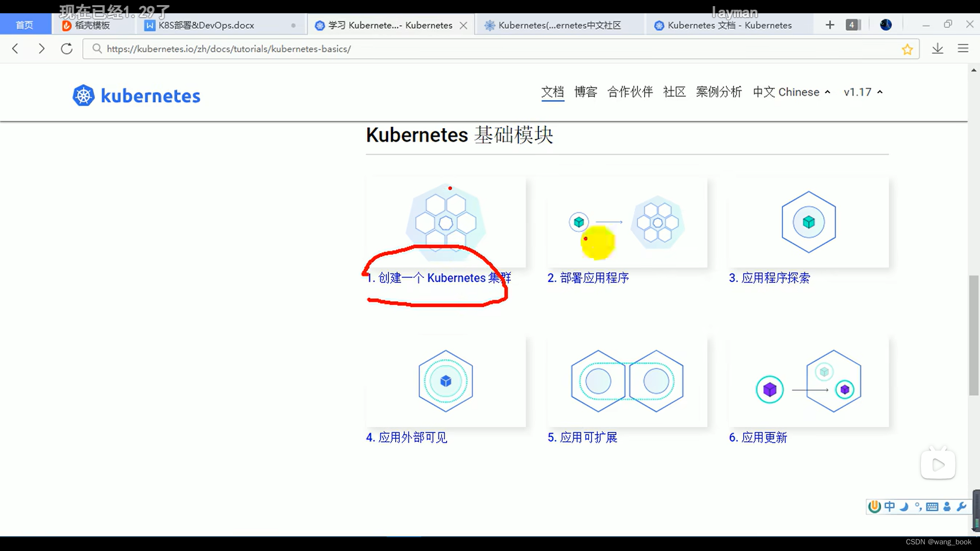Open the IME wrench settings icon
Screen dimensions: 980x551
pyautogui.click(x=961, y=507)
